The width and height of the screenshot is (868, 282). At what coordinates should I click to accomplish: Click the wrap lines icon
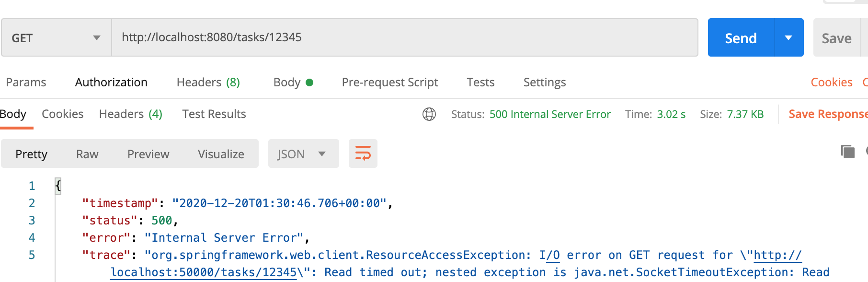click(363, 153)
